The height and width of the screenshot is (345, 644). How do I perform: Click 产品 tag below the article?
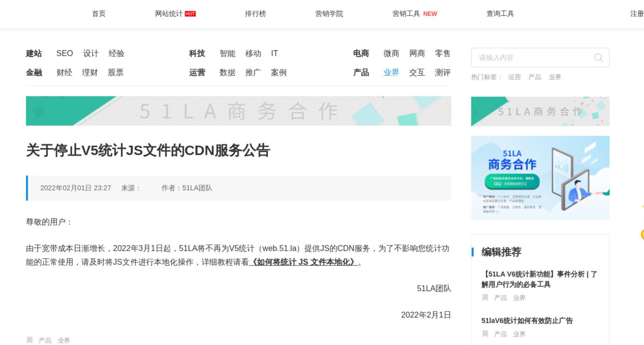45,340
